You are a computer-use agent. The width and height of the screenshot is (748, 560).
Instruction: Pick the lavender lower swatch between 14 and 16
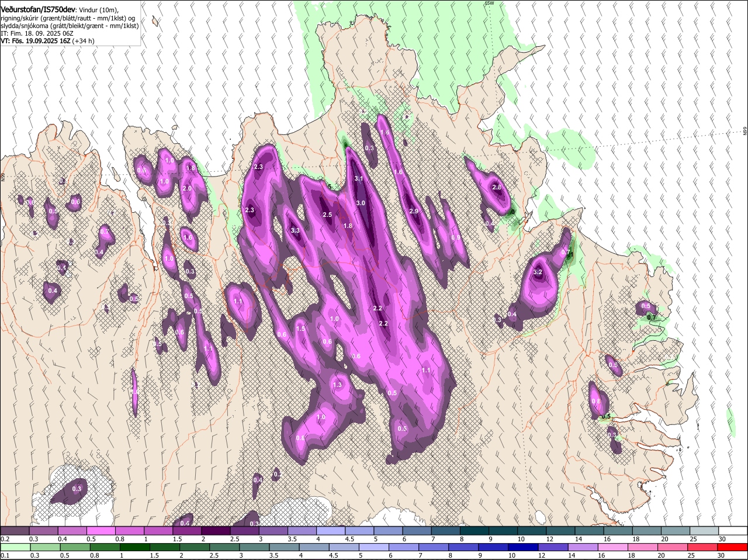584,547
